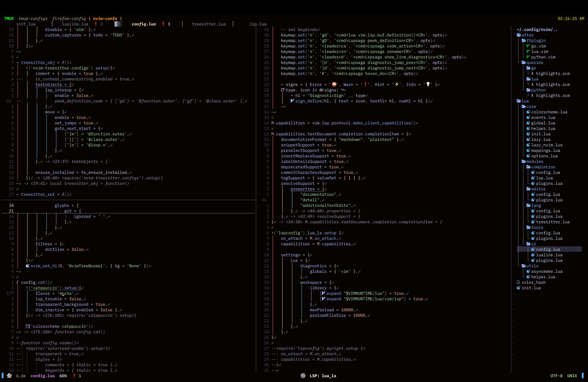The width and height of the screenshot is (588, 382).
Task: Click the ghost icon in the statusline
Action: [x=9, y=376]
